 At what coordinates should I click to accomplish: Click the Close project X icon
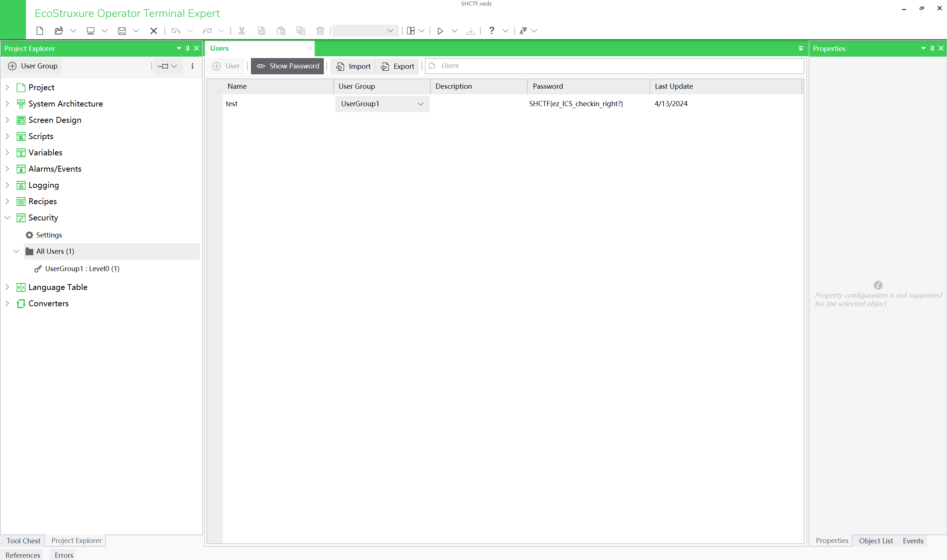coord(154,31)
